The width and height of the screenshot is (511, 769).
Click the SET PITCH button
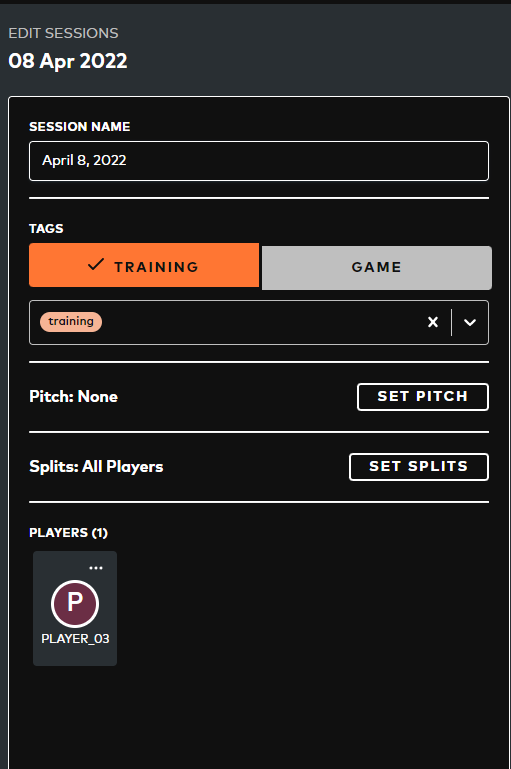[x=423, y=397]
